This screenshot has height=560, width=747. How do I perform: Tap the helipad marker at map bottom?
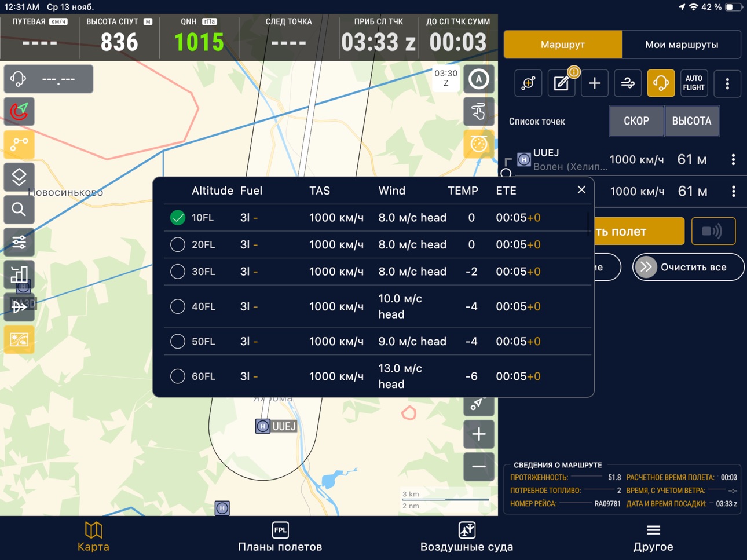pos(222,508)
